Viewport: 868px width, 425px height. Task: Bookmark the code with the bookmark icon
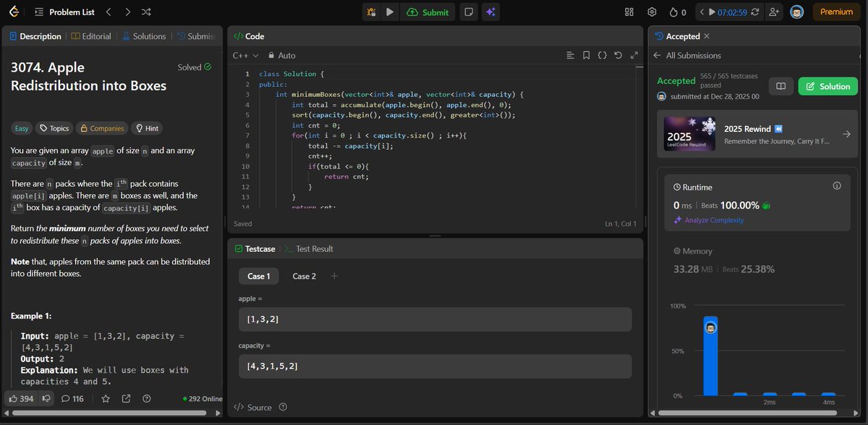coord(586,55)
